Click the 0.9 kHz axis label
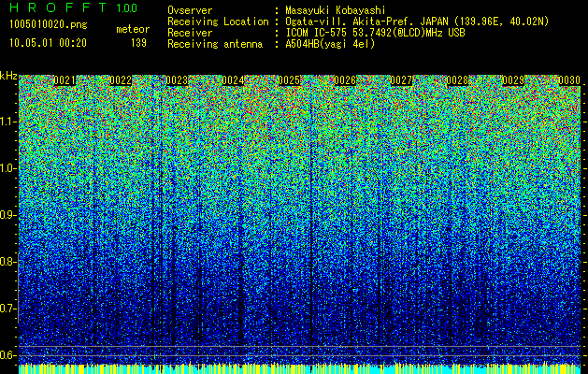 tap(7, 215)
